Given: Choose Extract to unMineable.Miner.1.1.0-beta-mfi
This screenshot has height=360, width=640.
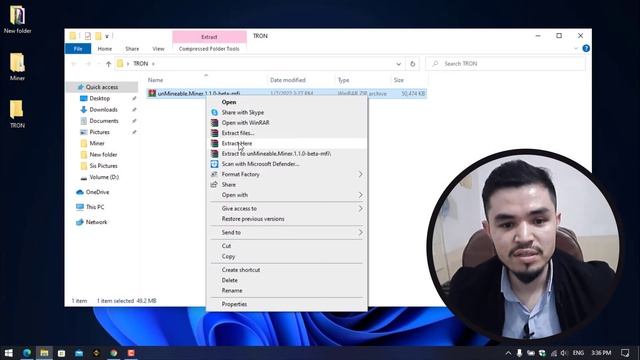Looking at the screenshot, I should pyautogui.click(x=276, y=154).
